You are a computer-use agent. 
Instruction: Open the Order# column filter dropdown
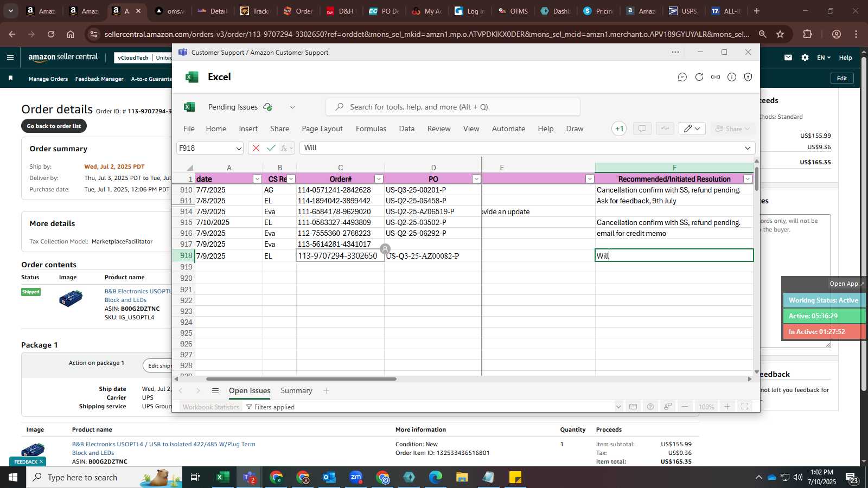379,179
